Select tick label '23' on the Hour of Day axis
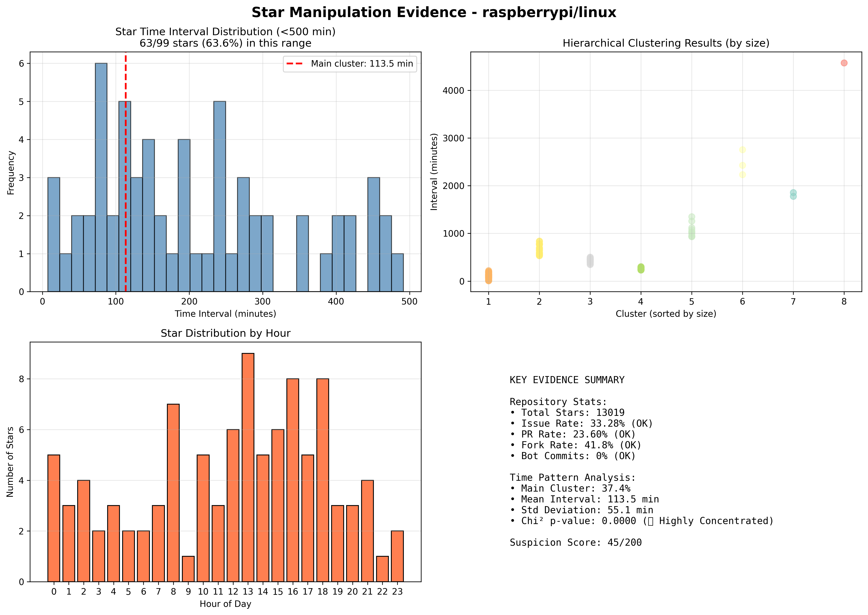 coord(397,592)
